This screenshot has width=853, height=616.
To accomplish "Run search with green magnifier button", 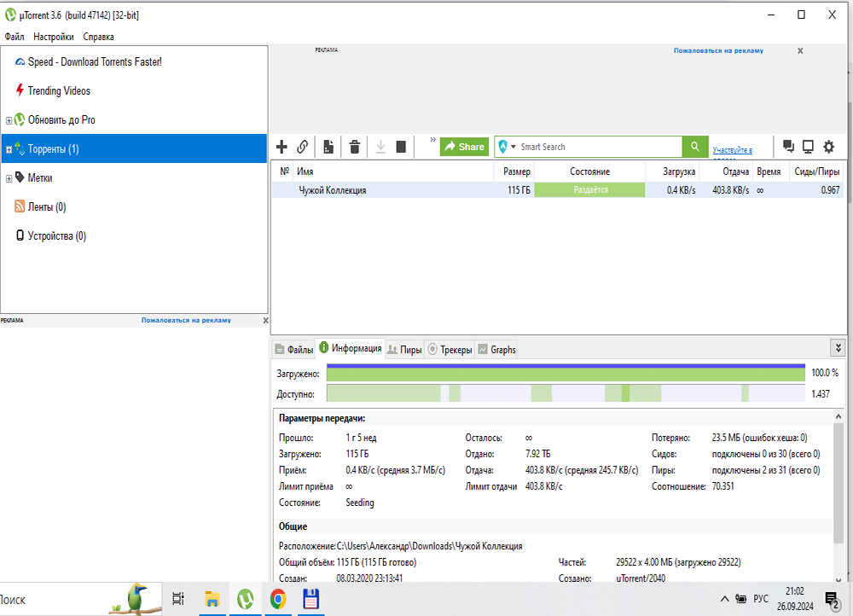I will 695,147.
